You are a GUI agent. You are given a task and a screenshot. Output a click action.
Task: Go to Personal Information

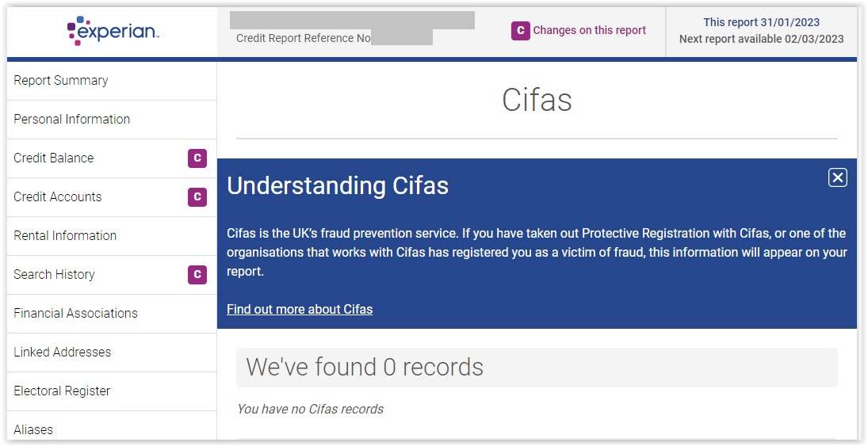[x=112, y=120]
